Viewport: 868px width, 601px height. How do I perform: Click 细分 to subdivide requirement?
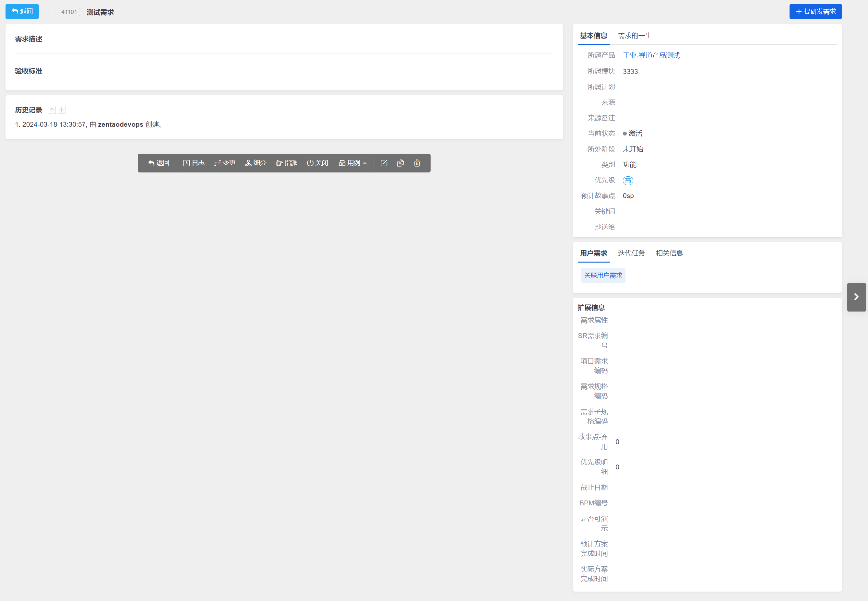point(255,163)
